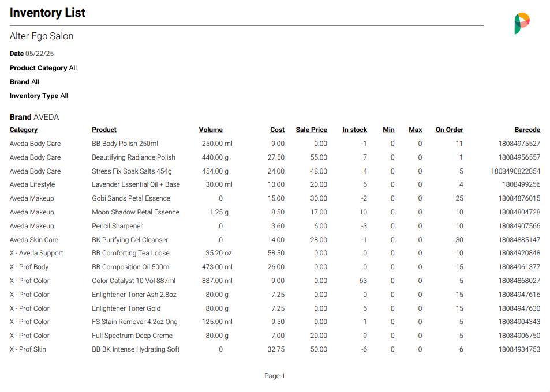Click product FS Stain Remover 4.2oz Ong

tap(134, 322)
